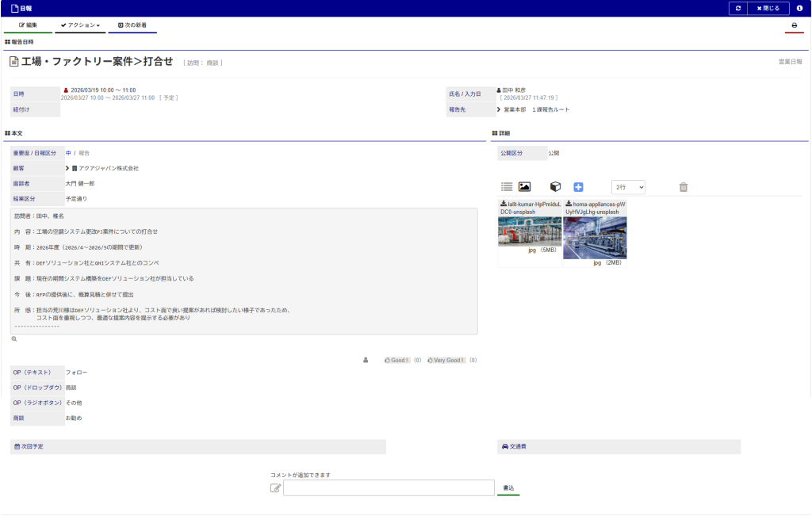Click the refresh icon in the header
Image resolution: width=812 pixels, height=516 pixels.
[738, 8]
